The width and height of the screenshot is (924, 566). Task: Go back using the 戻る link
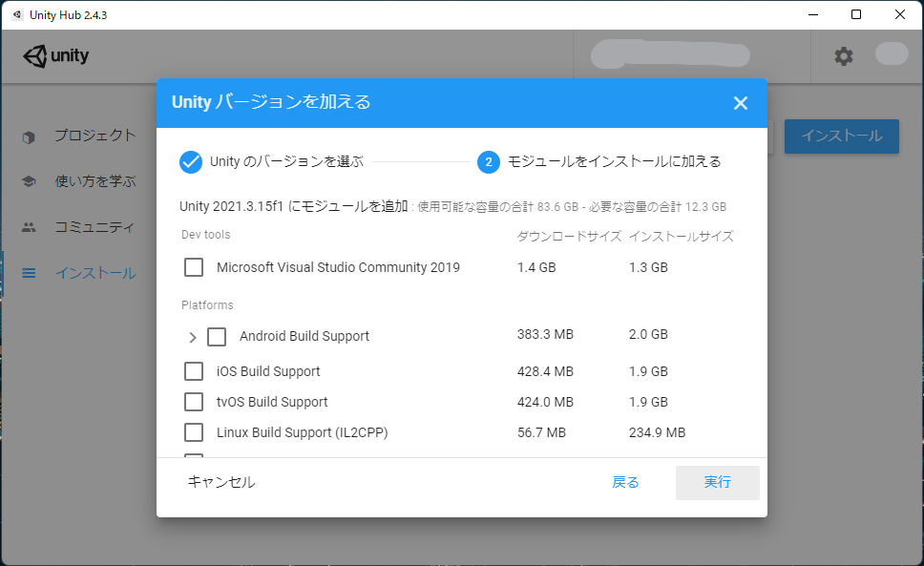pyautogui.click(x=625, y=482)
